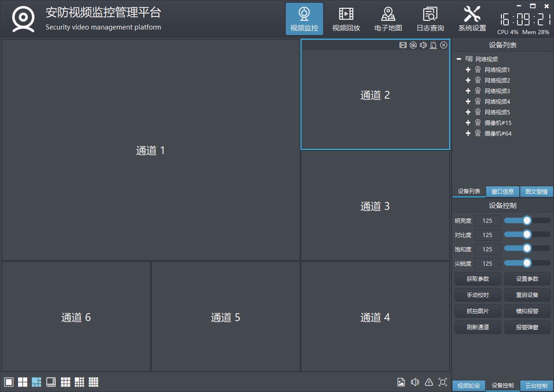Switch to single-window layout
The image size is (554, 392).
click(9, 382)
